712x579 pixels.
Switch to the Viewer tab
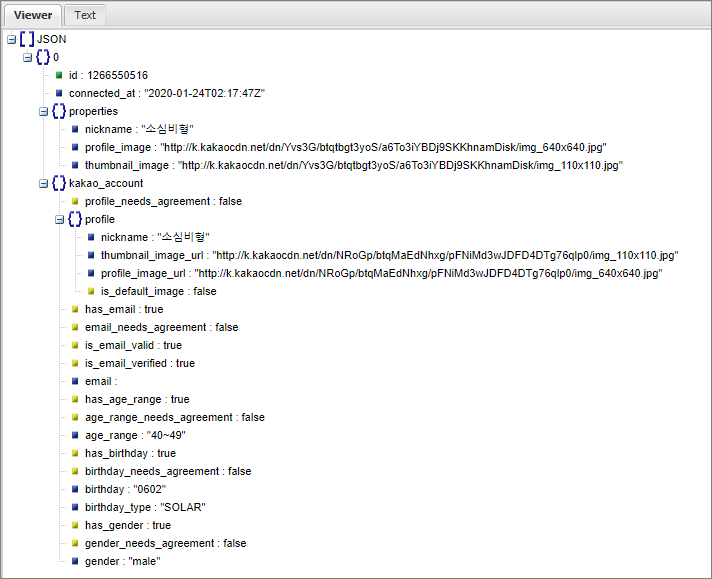(x=33, y=15)
